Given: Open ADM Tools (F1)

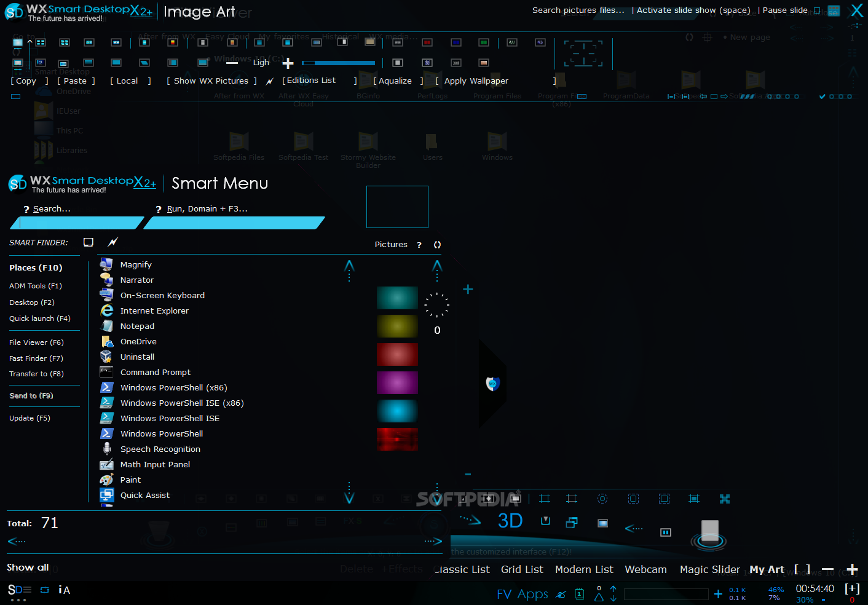Looking at the screenshot, I should (36, 286).
